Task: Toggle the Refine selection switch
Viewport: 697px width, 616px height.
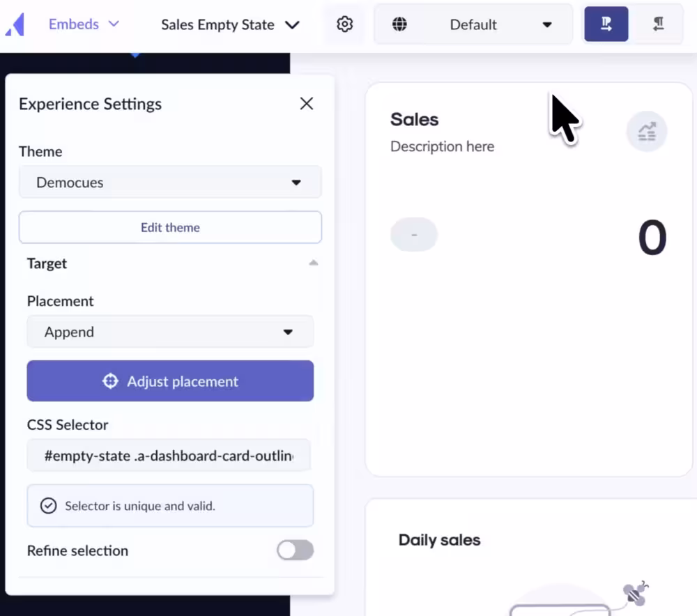Action: 295,550
